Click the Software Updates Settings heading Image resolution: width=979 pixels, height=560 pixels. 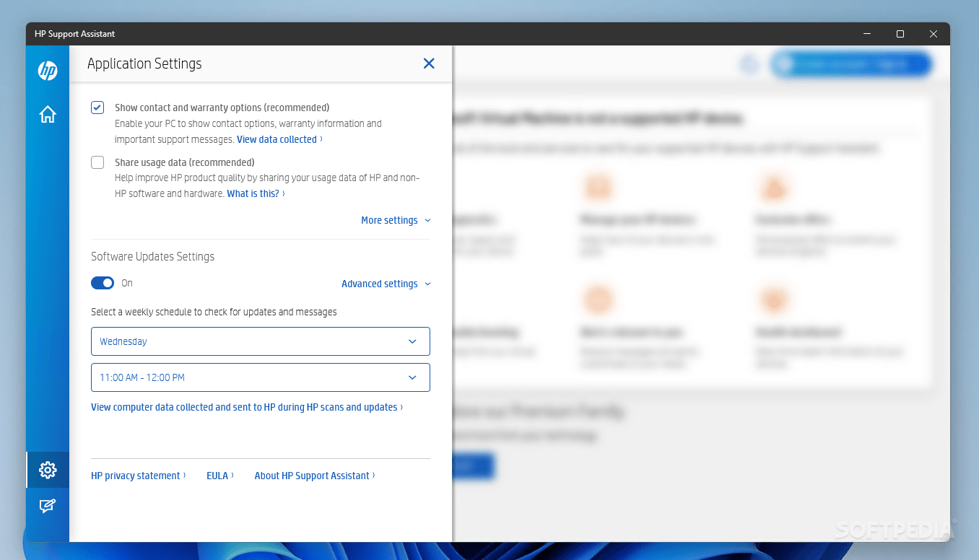click(x=152, y=256)
